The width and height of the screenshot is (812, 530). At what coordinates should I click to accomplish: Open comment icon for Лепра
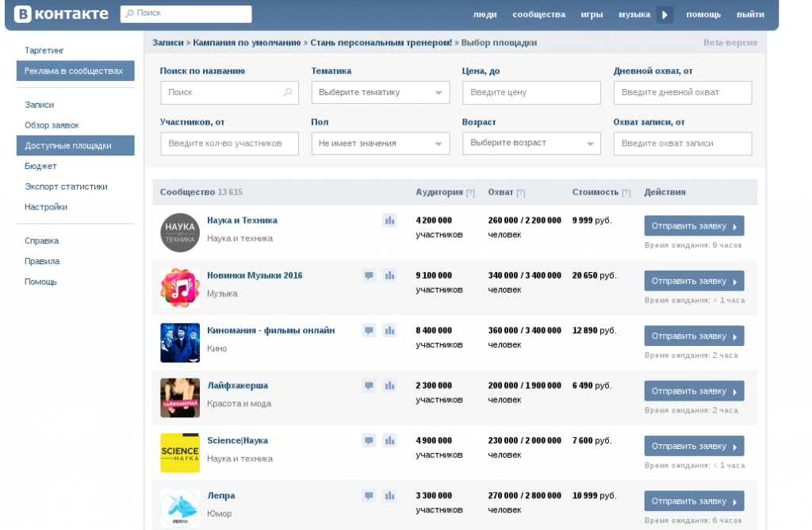click(x=369, y=495)
